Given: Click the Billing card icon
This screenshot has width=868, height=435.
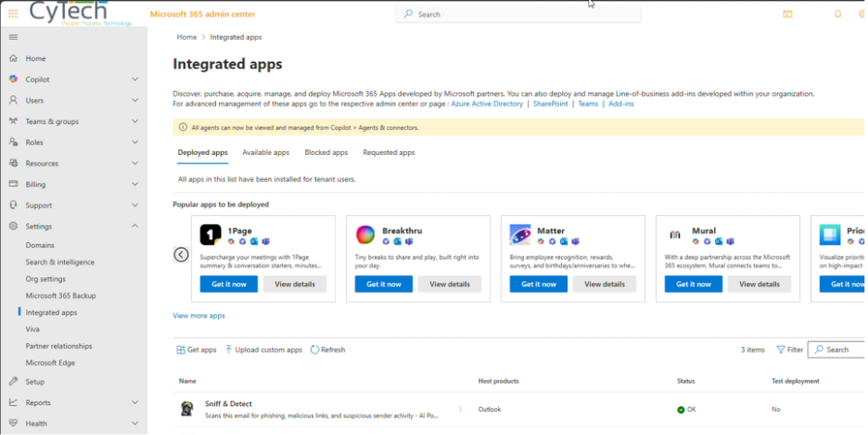Looking at the screenshot, I should (x=13, y=184).
